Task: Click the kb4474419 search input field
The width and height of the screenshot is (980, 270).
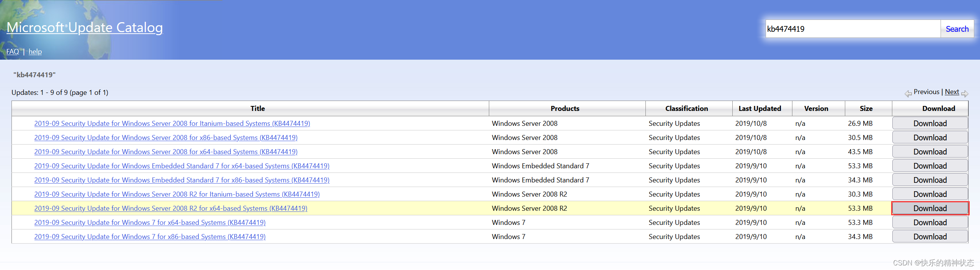Action: [x=853, y=29]
